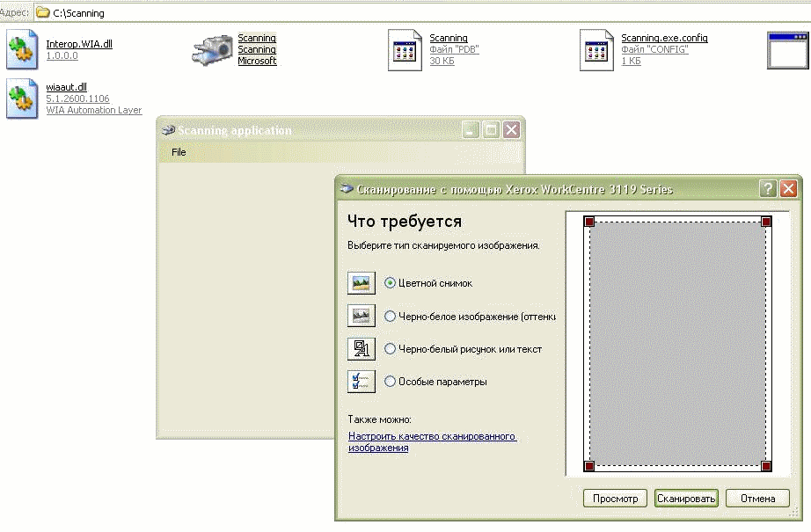Click the Просмотр preview button
Viewport: 811px width, 532px height.
pyautogui.click(x=615, y=499)
